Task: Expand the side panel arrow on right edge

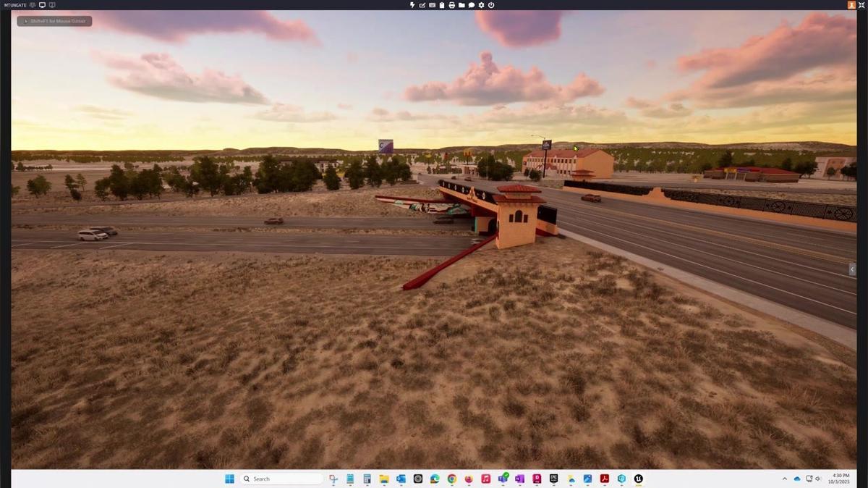Action: pyautogui.click(x=852, y=269)
